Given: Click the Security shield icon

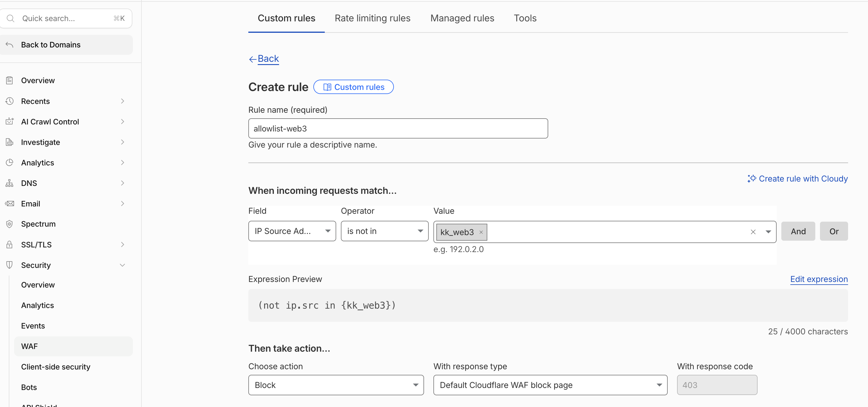Looking at the screenshot, I should pos(9,265).
